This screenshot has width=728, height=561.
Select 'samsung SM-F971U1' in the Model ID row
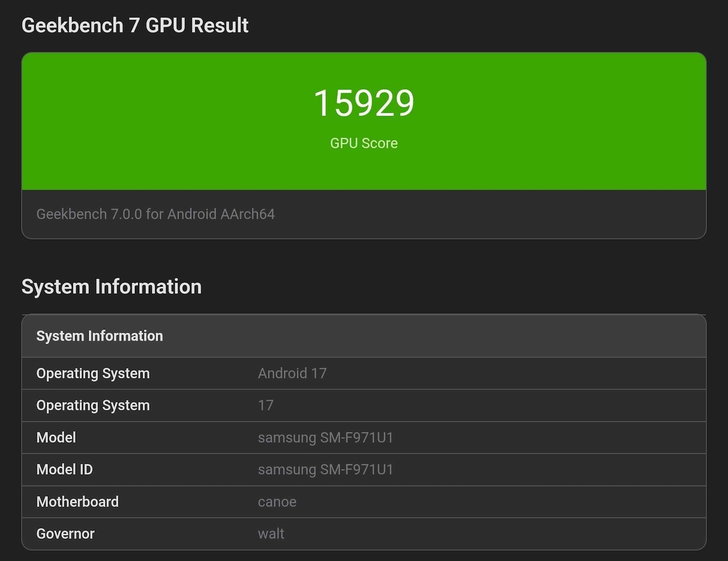(326, 469)
